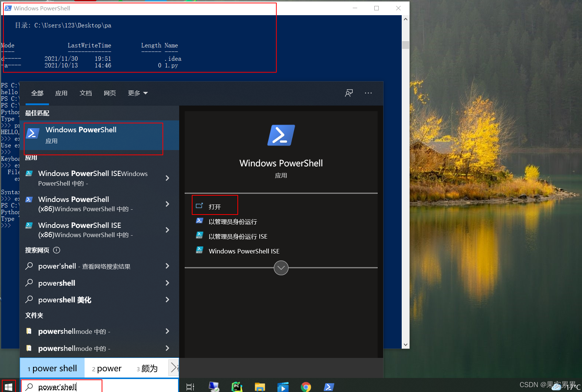Minimize the Windows PowerShell window
Screen dimensions: 582x392
[355, 8]
